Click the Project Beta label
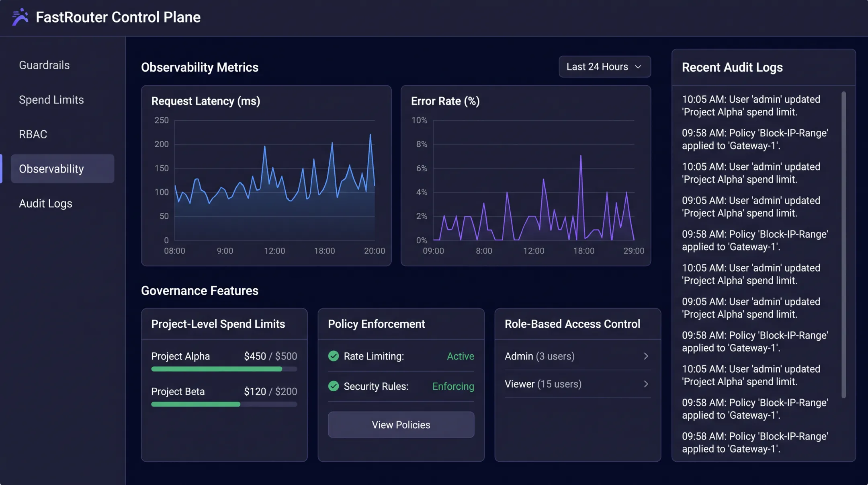 [178, 392]
